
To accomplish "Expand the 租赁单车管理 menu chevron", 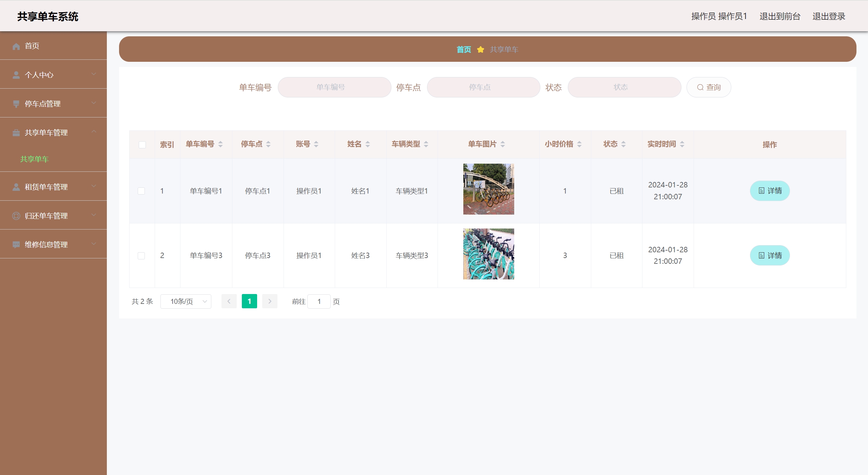I will [x=94, y=186].
